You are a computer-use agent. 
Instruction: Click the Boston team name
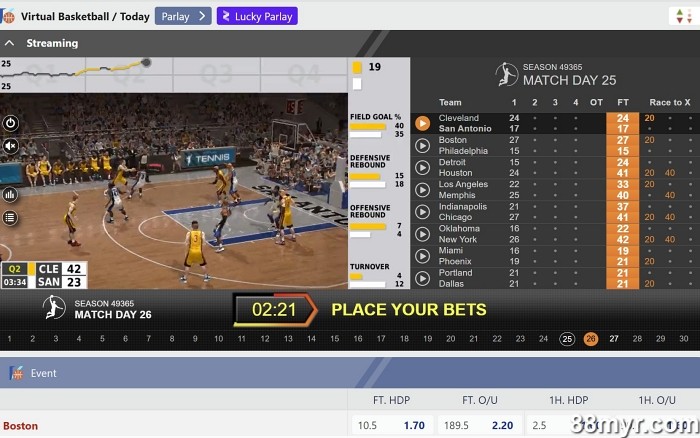coord(21,426)
